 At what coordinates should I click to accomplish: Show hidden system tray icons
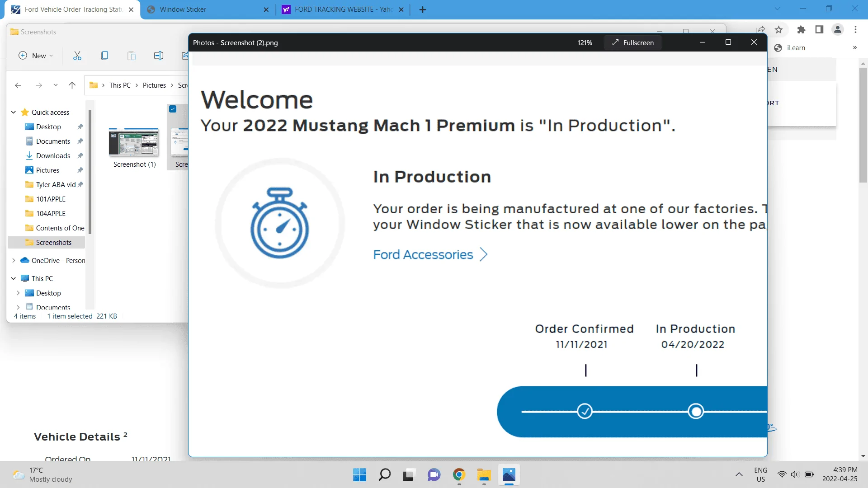pyautogui.click(x=739, y=474)
